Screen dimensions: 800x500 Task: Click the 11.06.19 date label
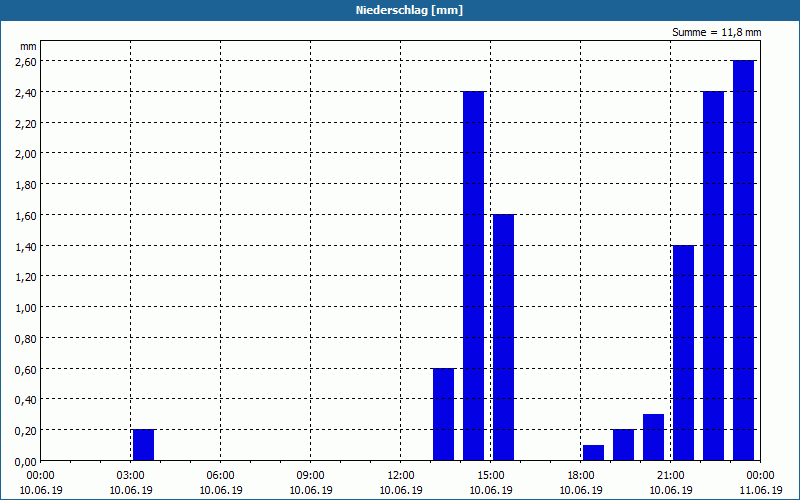click(x=761, y=490)
